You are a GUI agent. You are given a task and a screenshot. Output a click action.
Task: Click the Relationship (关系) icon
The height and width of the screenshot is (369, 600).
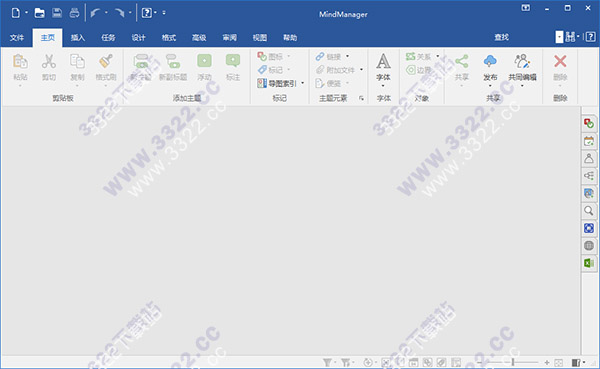pos(411,57)
